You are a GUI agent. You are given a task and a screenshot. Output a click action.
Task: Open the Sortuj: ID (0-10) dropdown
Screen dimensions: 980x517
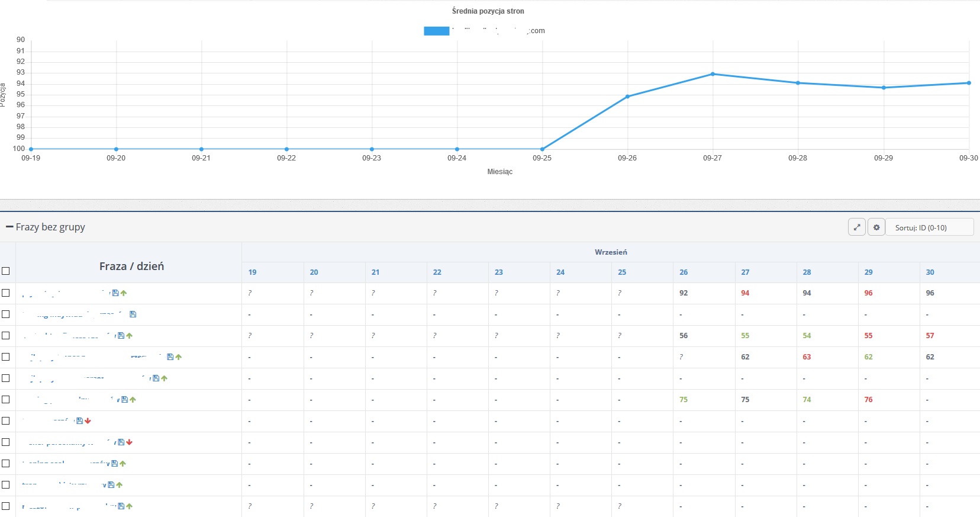930,227
